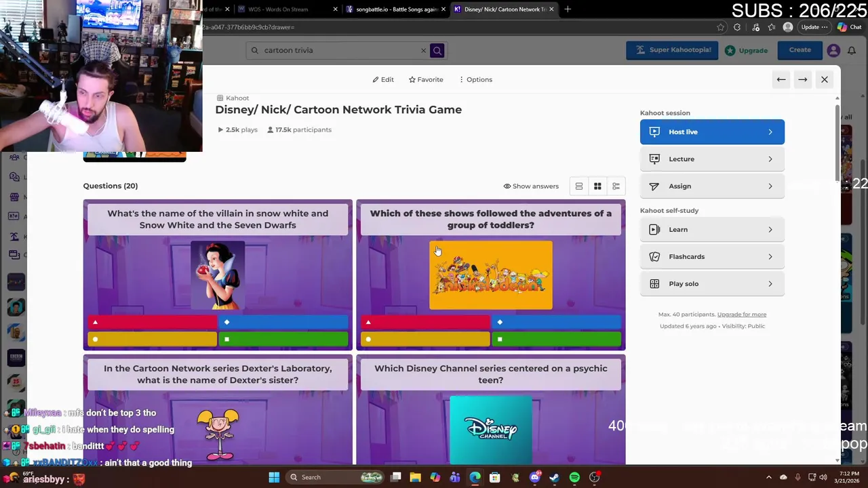
Task: Click the Edit button
Action: pos(383,79)
